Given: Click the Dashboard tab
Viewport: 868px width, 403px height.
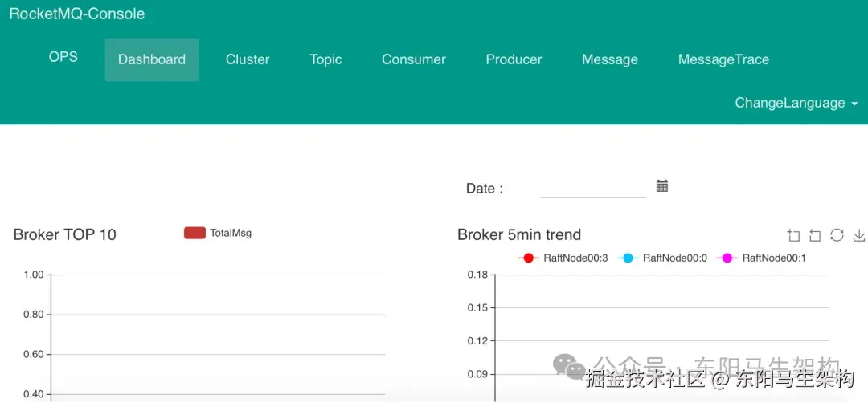Looking at the screenshot, I should click(x=152, y=59).
